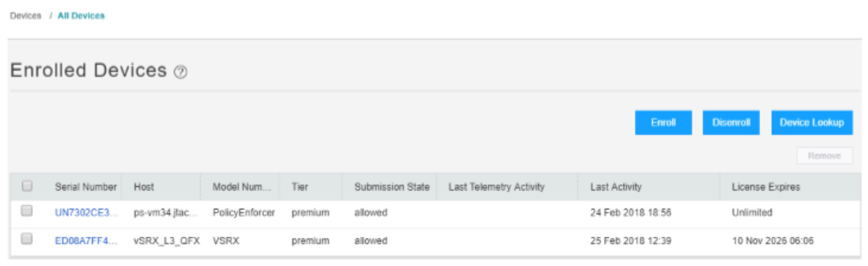Open Device Lookup
Image resolution: width=868 pixels, height=266 pixels.
811,123
